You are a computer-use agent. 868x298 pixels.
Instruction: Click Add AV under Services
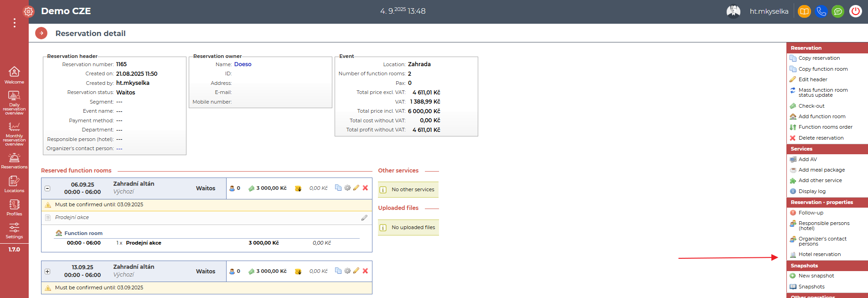[807, 159]
